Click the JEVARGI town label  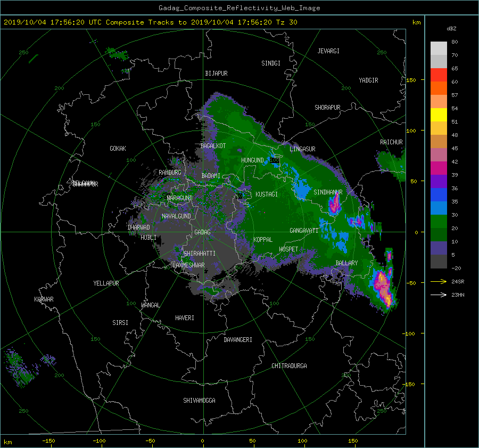328,51
